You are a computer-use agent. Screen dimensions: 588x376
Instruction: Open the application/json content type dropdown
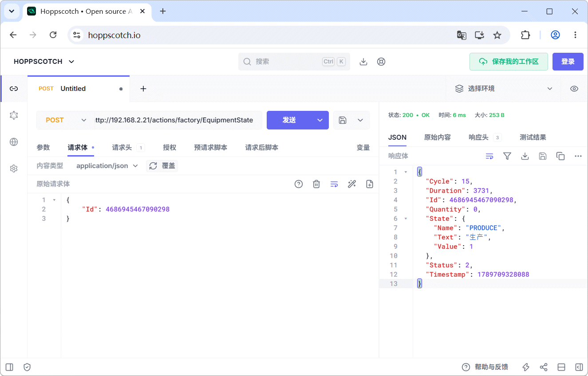point(107,166)
